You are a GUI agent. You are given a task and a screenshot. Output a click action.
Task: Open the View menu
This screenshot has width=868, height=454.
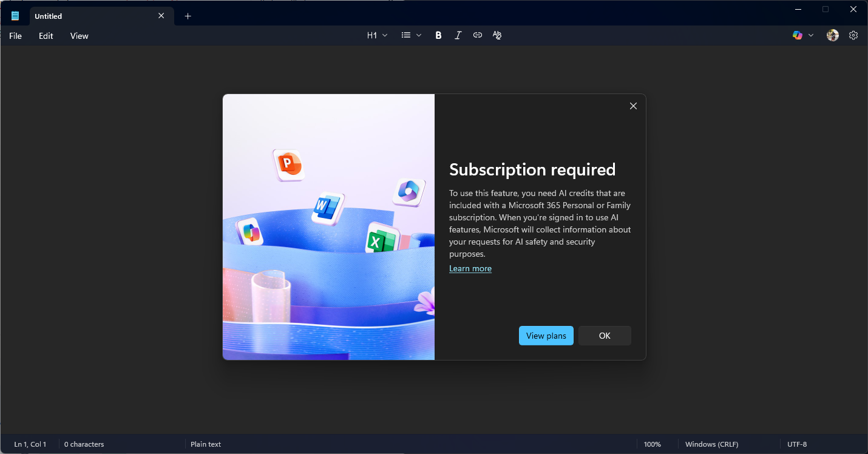(79, 36)
